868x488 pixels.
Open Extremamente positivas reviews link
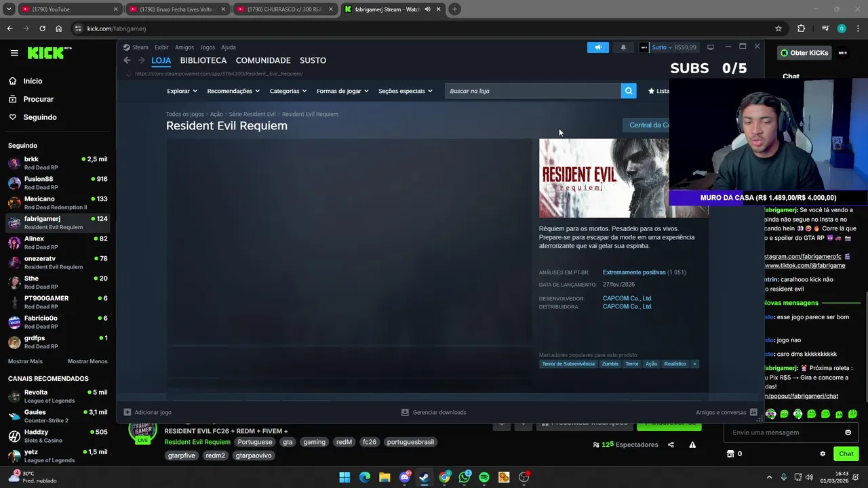coord(634,272)
